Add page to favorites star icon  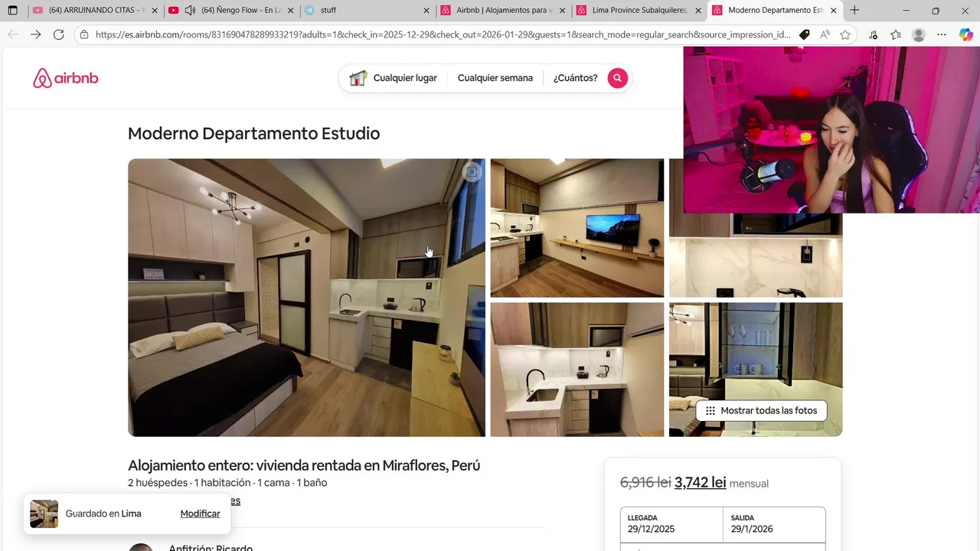pos(845,34)
